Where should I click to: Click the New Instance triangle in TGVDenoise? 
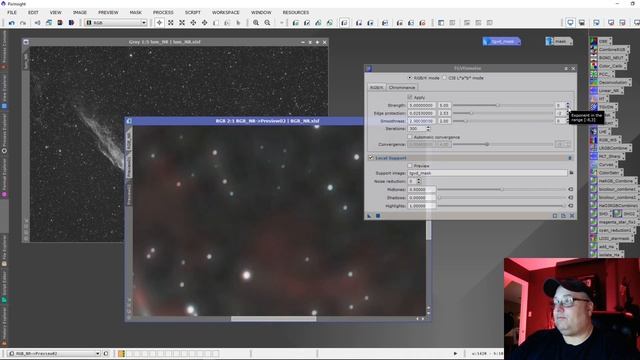point(369,216)
